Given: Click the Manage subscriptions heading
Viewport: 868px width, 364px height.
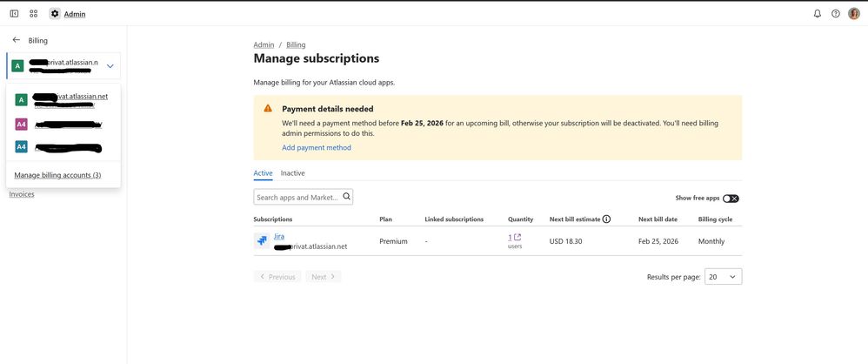Looking at the screenshot, I should click(316, 58).
